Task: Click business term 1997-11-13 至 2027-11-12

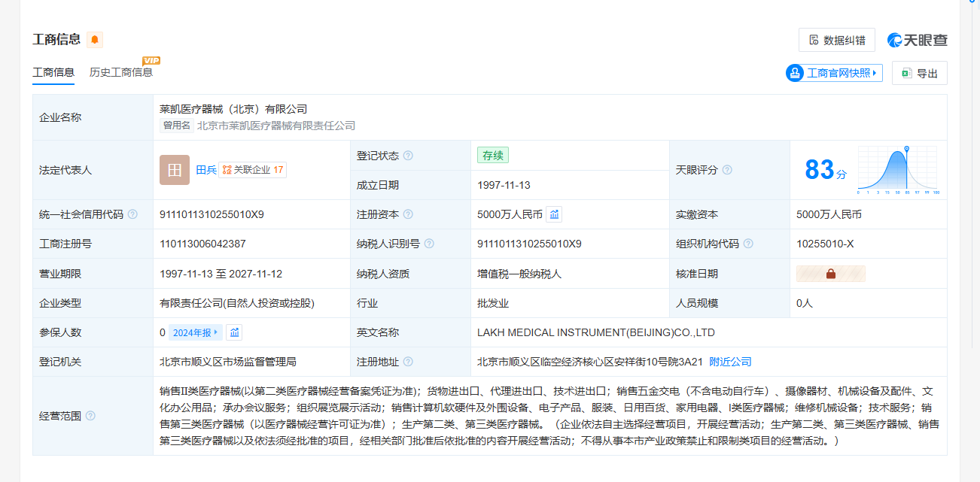Action: pyautogui.click(x=221, y=274)
